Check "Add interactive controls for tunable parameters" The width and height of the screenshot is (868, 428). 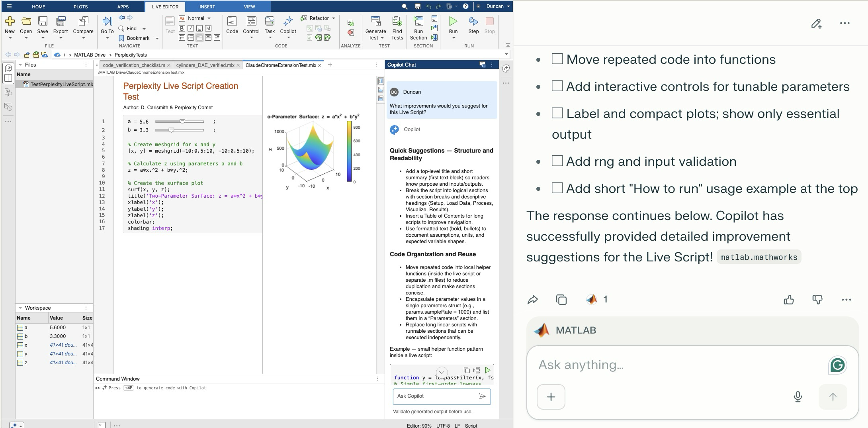pos(557,86)
